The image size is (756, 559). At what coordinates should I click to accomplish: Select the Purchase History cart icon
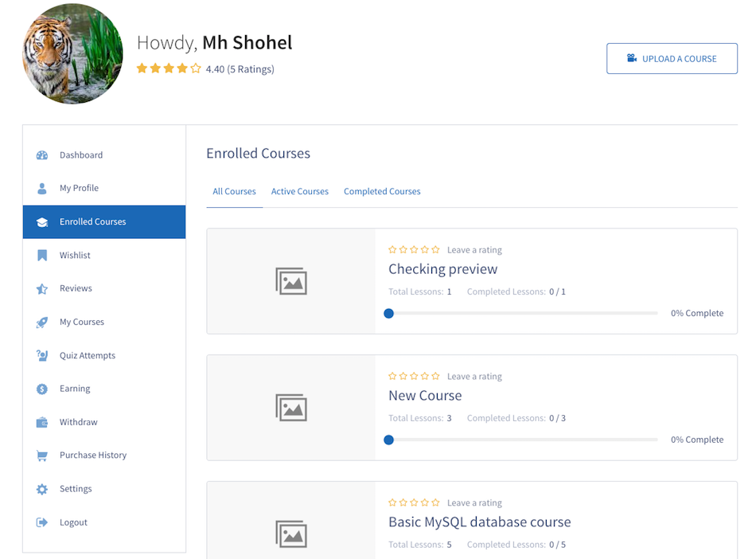pos(42,455)
